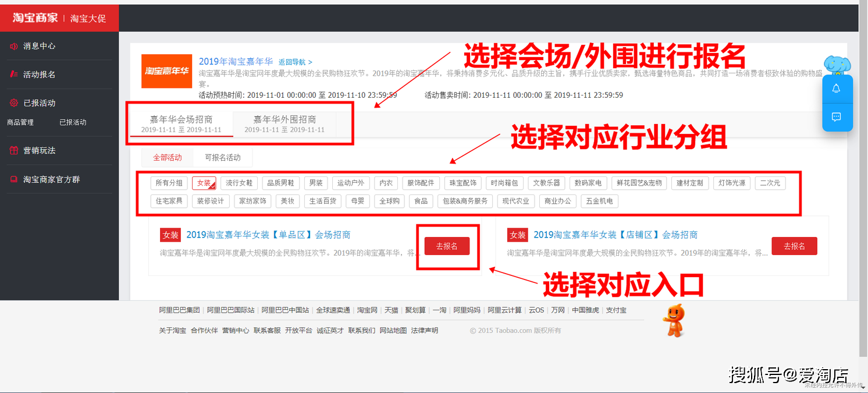Switch to 嘉年华会场招商 tab

pos(181,123)
